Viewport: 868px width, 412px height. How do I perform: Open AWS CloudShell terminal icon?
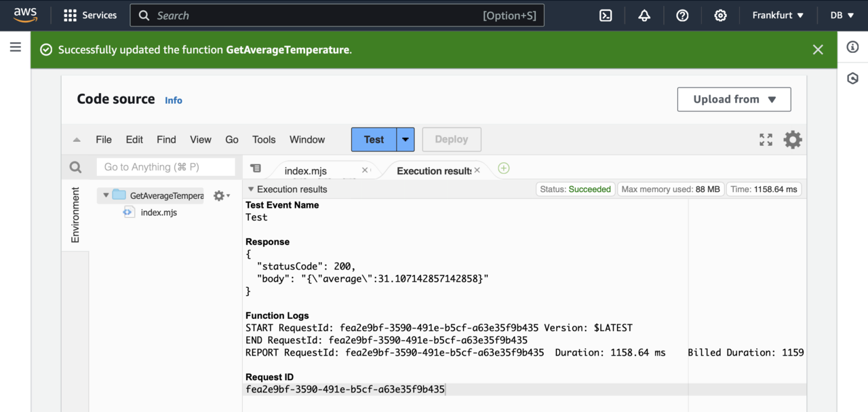(606, 16)
